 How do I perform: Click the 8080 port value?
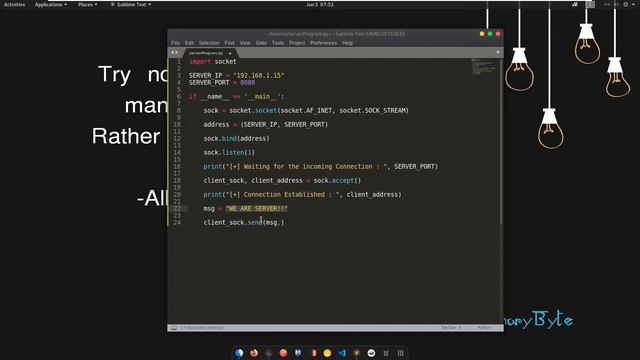coord(247,82)
